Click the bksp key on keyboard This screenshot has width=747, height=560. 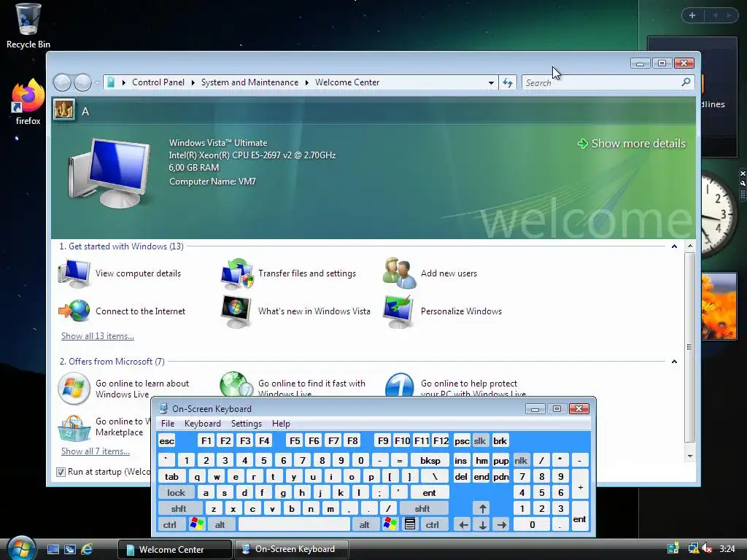coord(430,460)
